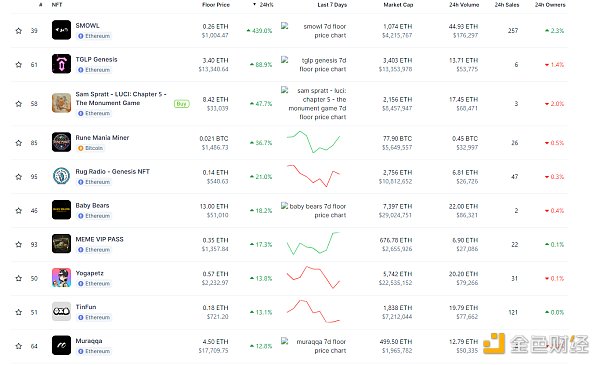600x365 pixels.
Task: Sort by 24h% column dropdown arrow
Action: 254,5
